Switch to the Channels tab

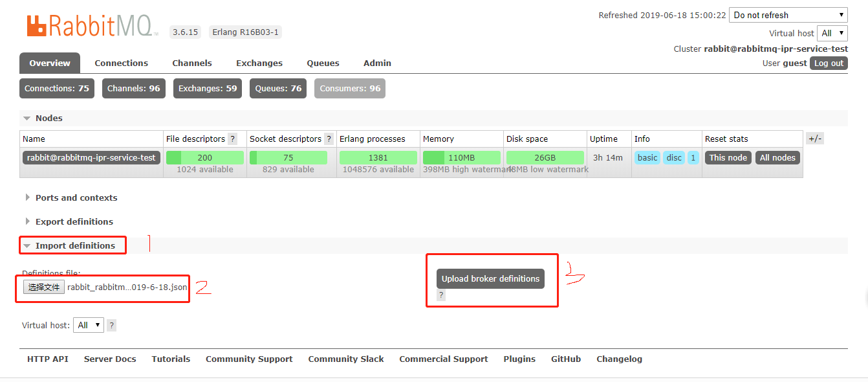(192, 63)
